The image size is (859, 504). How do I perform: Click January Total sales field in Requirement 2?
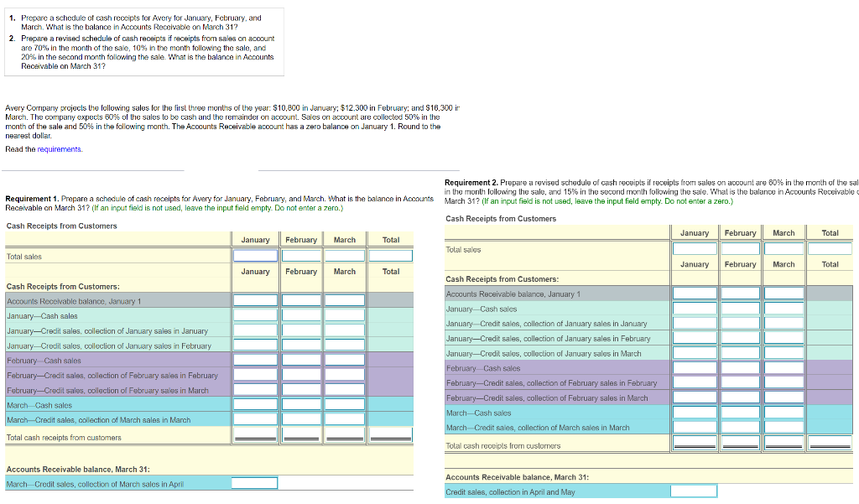click(x=695, y=249)
